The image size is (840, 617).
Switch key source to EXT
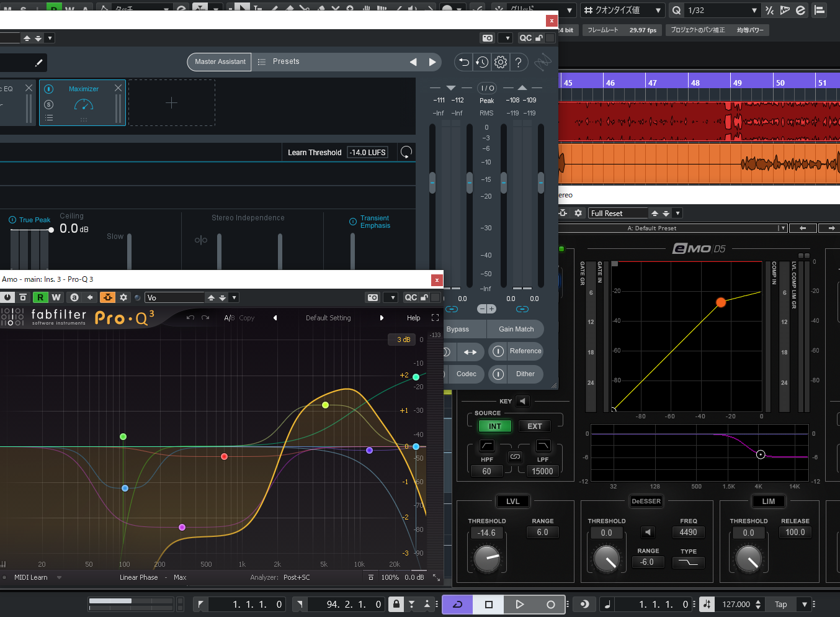tap(534, 426)
